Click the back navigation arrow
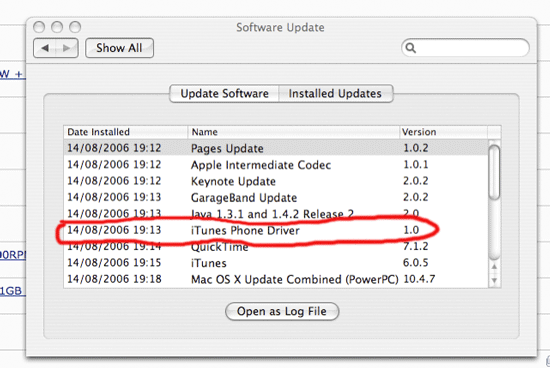This screenshot has height=368, width=550. tap(45, 48)
